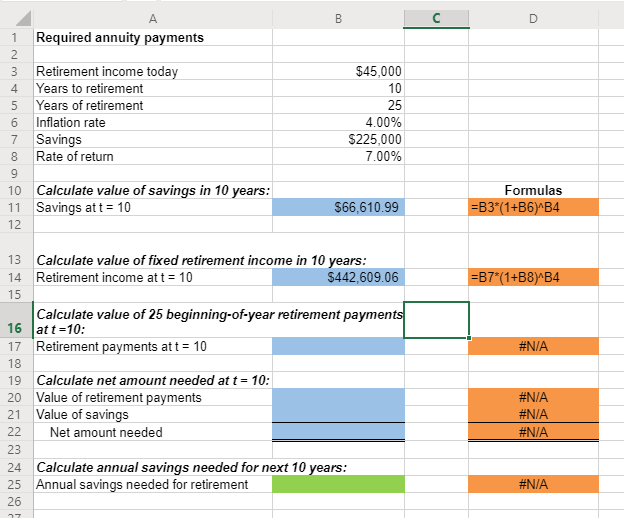Select the value 25 cell
Viewport: 624px width, 518px height.
coord(338,105)
